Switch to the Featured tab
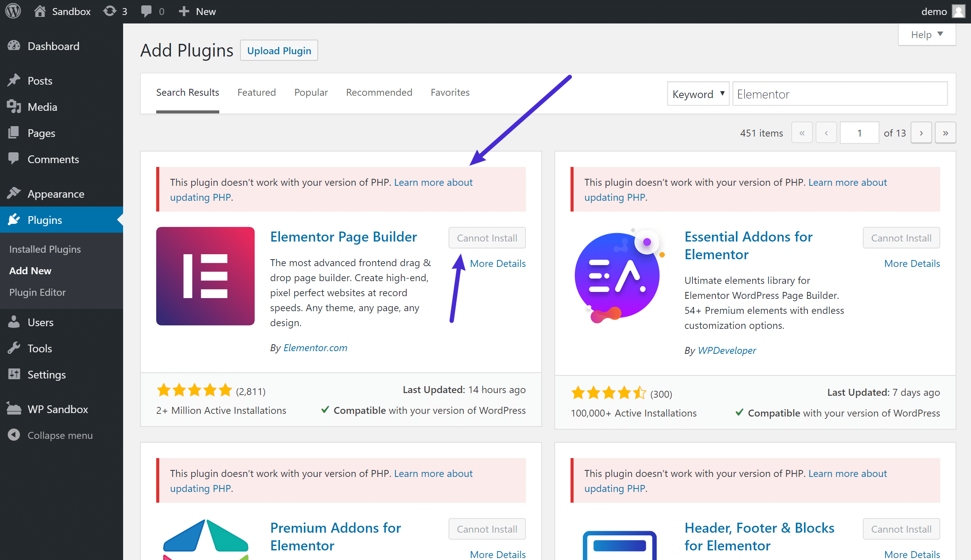 coord(256,92)
